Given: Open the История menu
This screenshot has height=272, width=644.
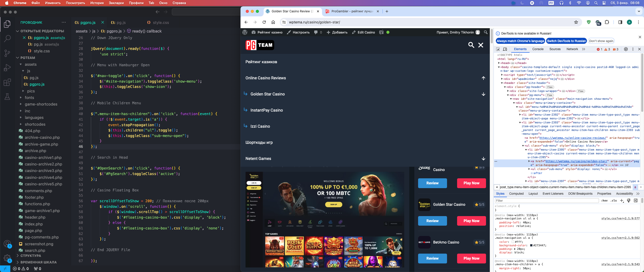Looking at the screenshot, I should (97, 3).
